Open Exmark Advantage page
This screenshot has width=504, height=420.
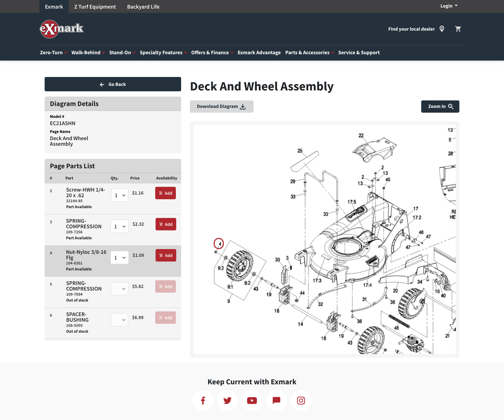259,52
